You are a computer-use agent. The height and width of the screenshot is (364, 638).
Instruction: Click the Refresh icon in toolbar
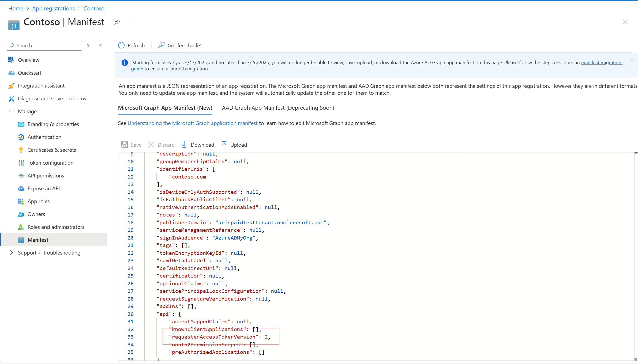click(x=121, y=45)
